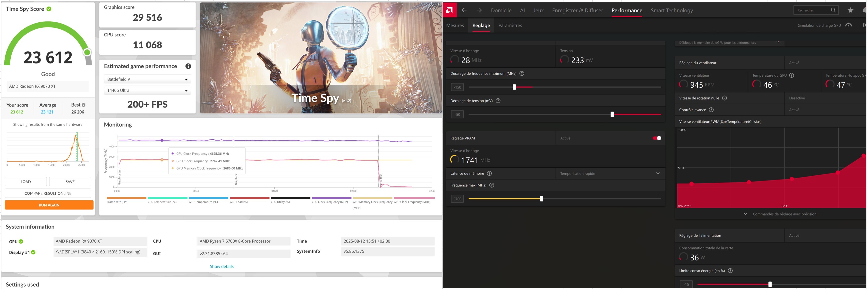
Task: Click the LOAD button in 3DMark
Action: (26, 182)
